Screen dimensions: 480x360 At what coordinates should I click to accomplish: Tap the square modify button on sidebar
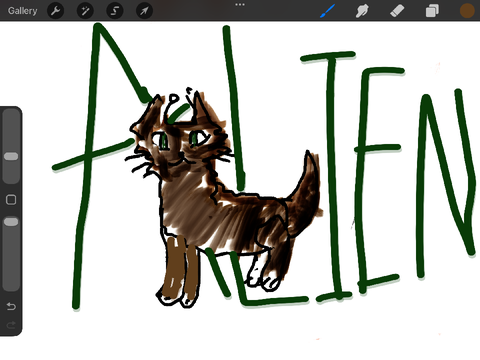pyautogui.click(x=11, y=200)
